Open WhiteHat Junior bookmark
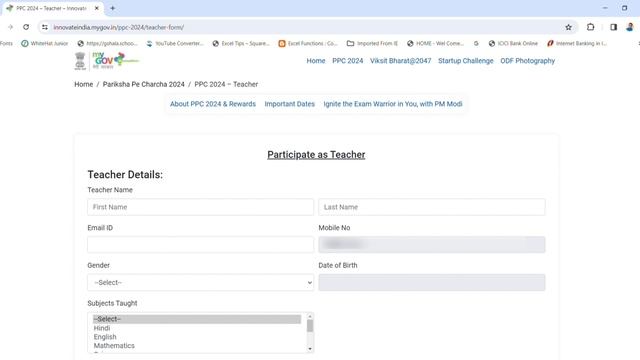This screenshot has height=360, width=640. pyautogui.click(x=44, y=43)
